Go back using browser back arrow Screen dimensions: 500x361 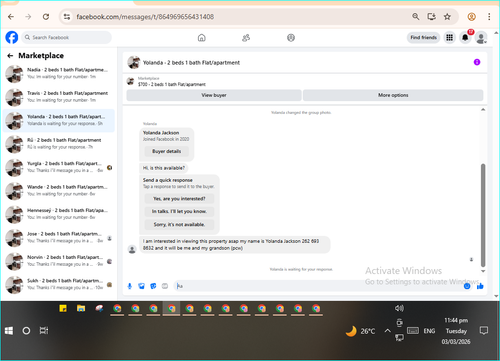point(11,17)
